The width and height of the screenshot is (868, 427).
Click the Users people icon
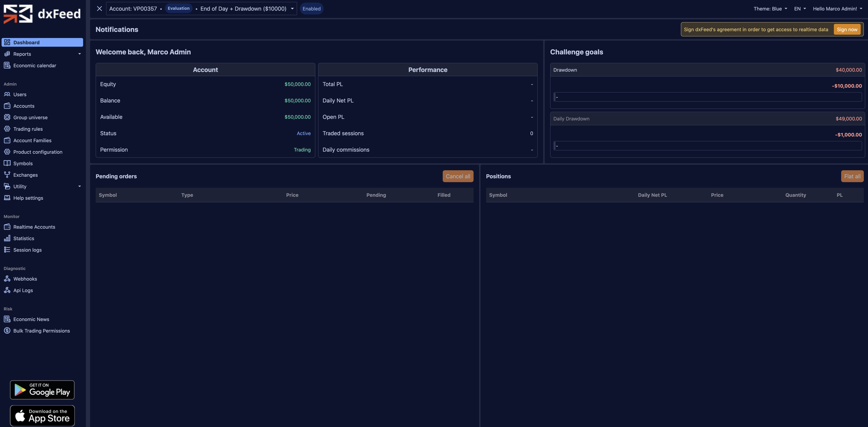[7, 94]
